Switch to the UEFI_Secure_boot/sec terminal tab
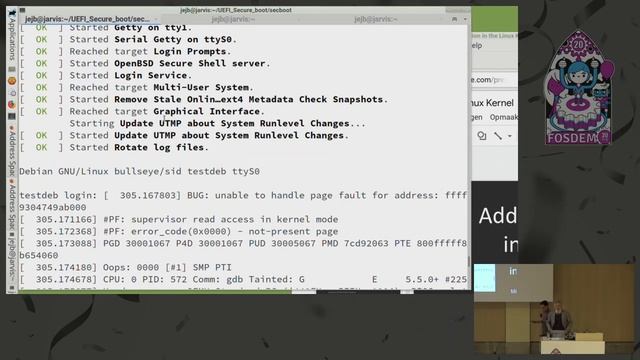 coord(88,19)
